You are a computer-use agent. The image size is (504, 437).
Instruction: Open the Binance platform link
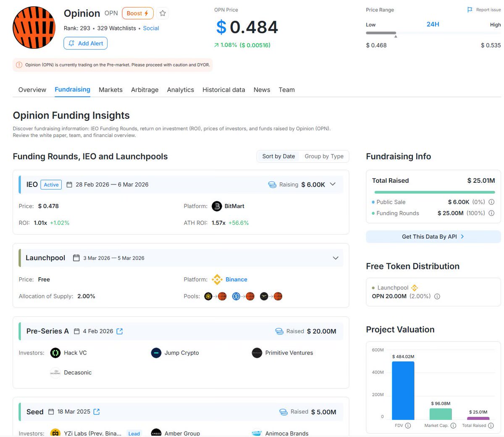pos(236,279)
